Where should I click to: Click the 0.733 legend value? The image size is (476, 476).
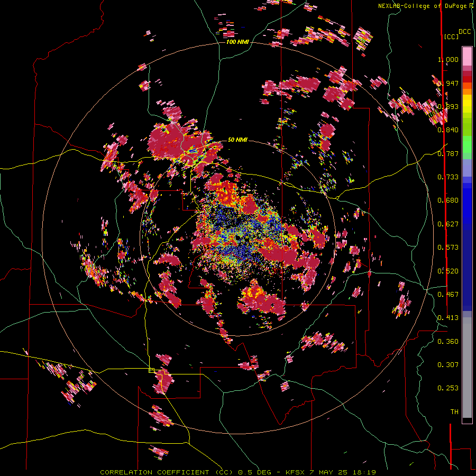(x=448, y=177)
